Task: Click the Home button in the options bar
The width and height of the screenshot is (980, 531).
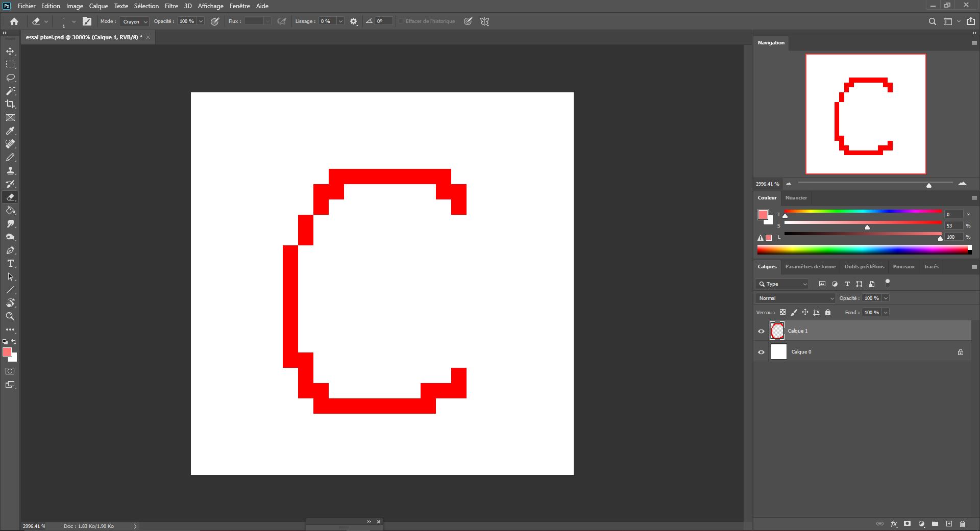Action: pyautogui.click(x=14, y=21)
